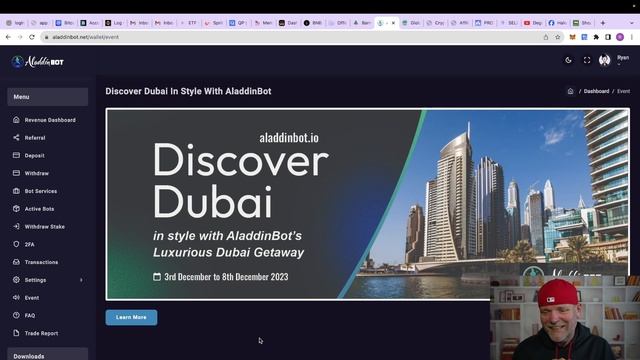Image resolution: width=640 pixels, height=360 pixels.
Task: Click the browser forward arrow
Action: pyautogui.click(x=20, y=37)
